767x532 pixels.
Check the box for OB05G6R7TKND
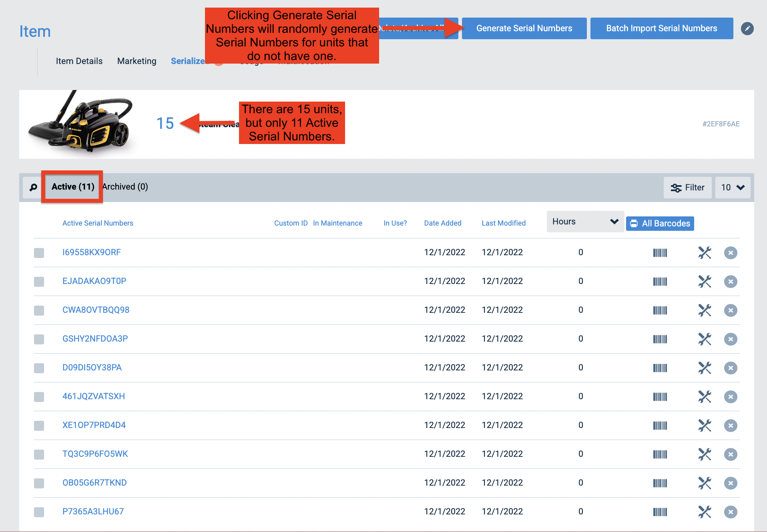point(39,483)
